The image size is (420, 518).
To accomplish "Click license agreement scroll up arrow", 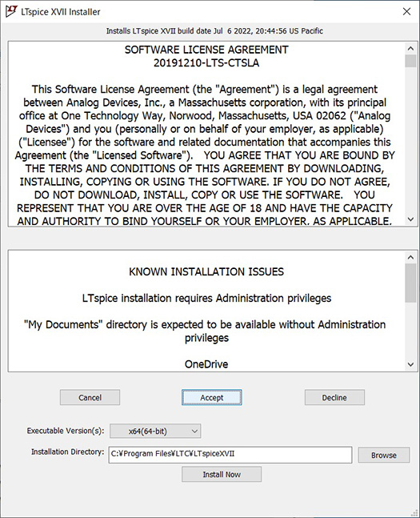I will click(x=410, y=49).
